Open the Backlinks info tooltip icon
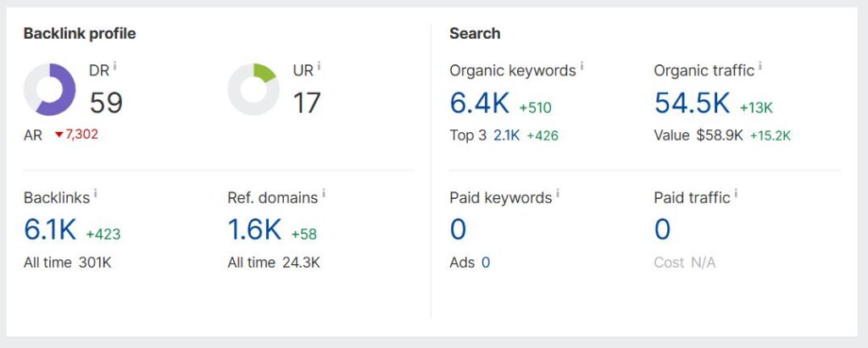This screenshot has width=868, height=348. pos(95,193)
